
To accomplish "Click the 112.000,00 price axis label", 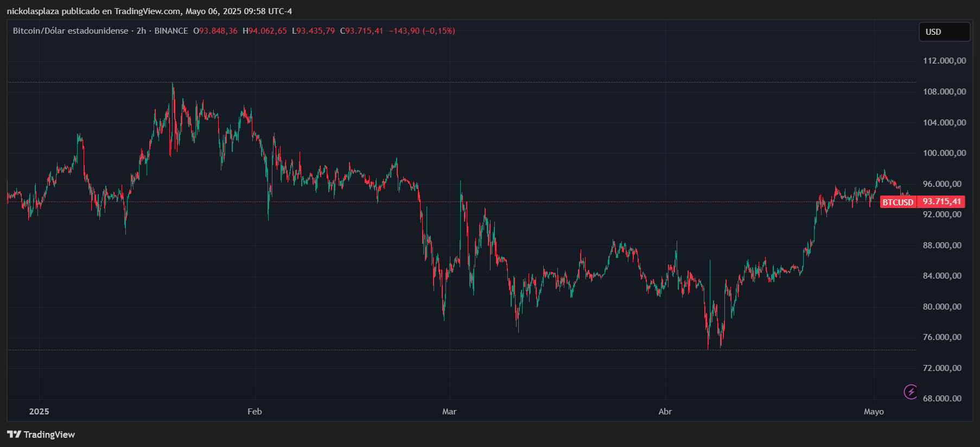I will click(944, 61).
